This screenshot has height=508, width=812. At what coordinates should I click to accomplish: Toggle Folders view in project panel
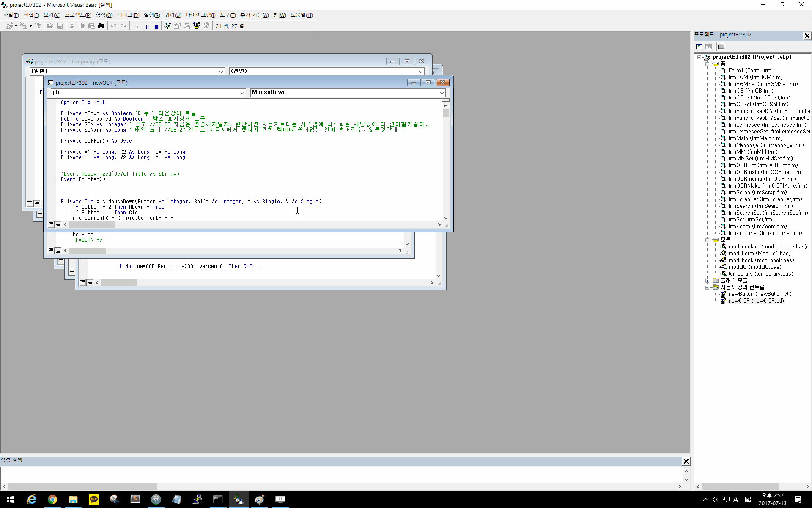click(721, 47)
